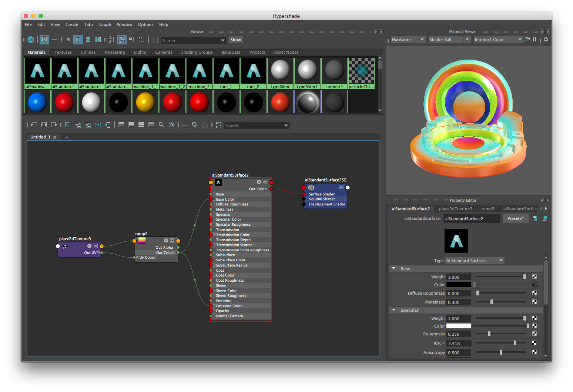Click the Metalness map checker button
The image size is (573, 392).
pos(535,302)
